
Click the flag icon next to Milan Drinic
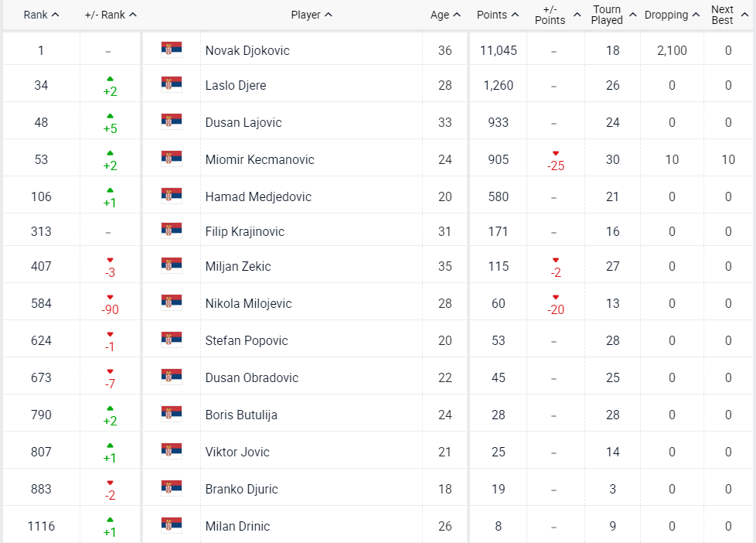[x=172, y=526]
